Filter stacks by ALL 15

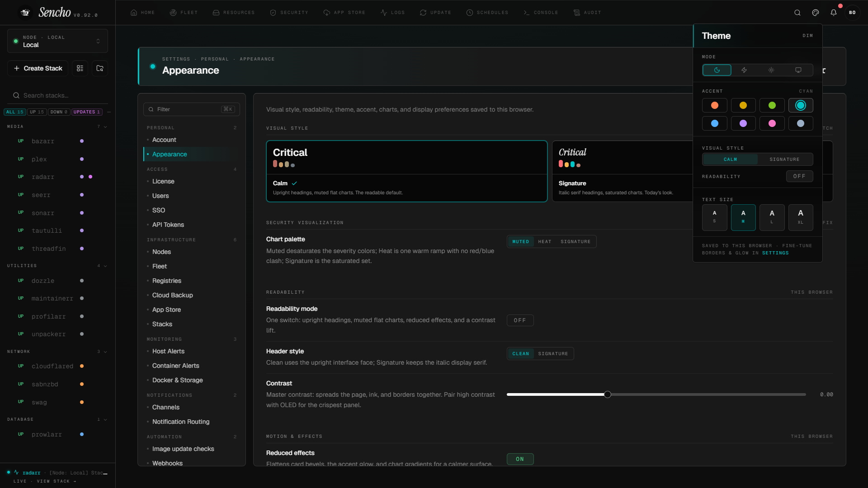tap(14, 112)
